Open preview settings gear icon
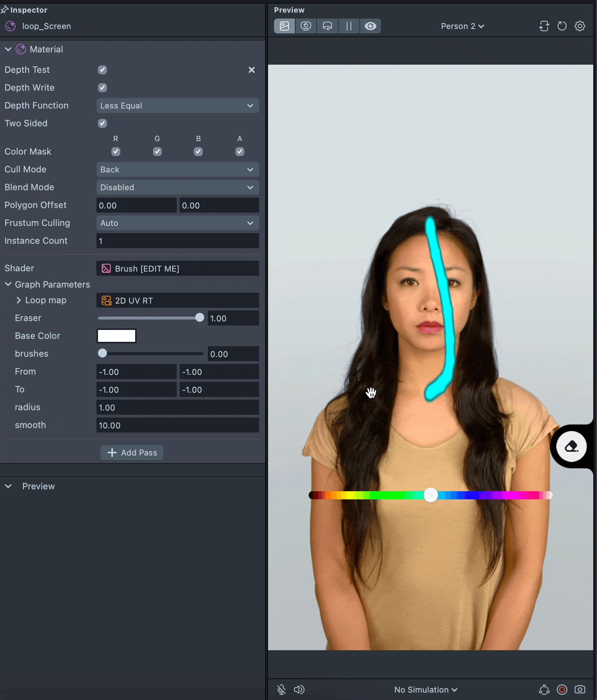597x700 pixels. tap(580, 26)
